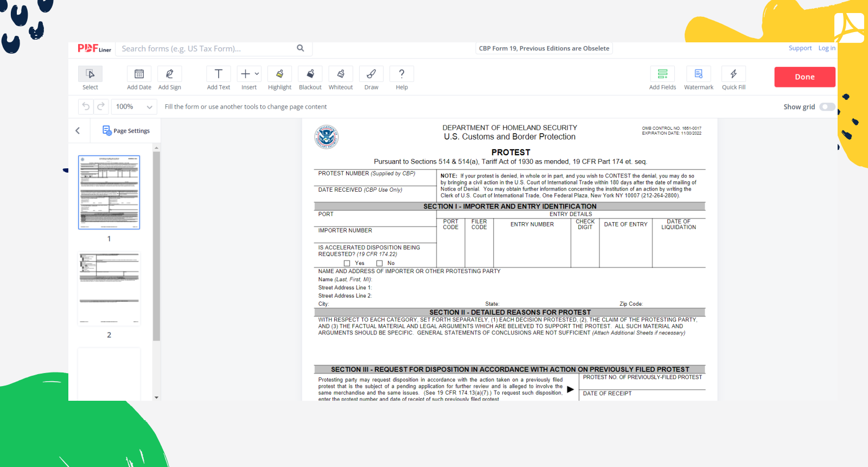This screenshot has height=467, width=868.
Task: Click the document title field
Action: [x=544, y=48]
